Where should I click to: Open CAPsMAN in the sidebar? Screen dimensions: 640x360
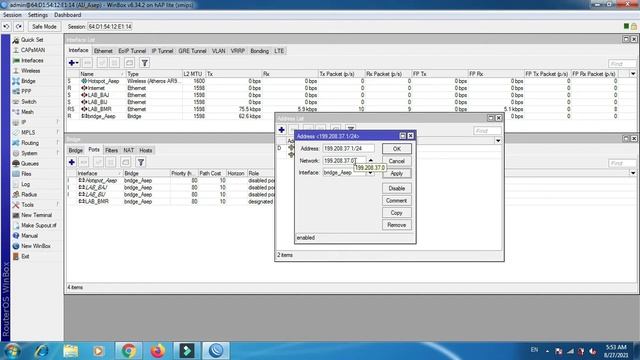(33, 50)
